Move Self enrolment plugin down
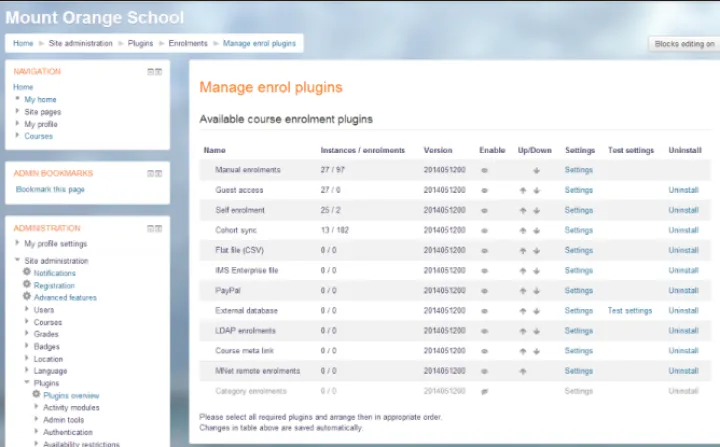The width and height of the screenshot is (720, 447). (537, 210)
